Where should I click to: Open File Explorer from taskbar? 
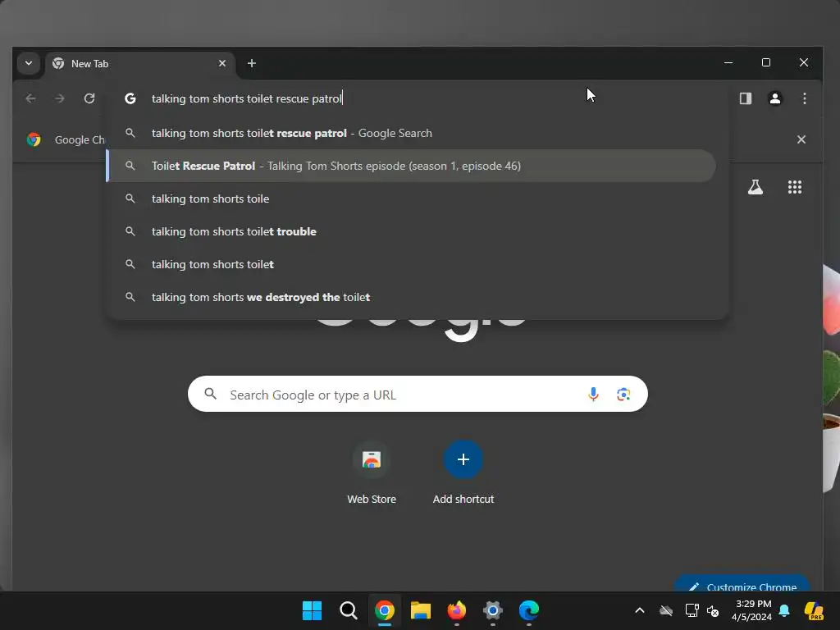pyautogui.click(x=421, y=610)
